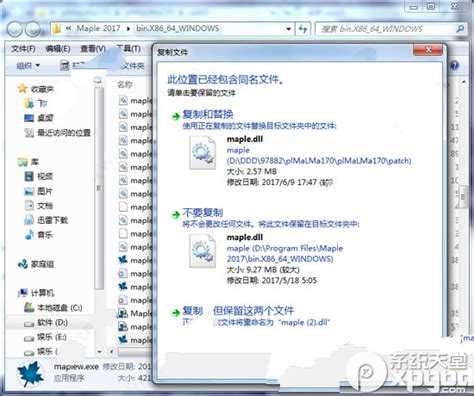Click the magnifier icon in search box
The height and width of the screenshot is (396, 474).
[460, 29]
